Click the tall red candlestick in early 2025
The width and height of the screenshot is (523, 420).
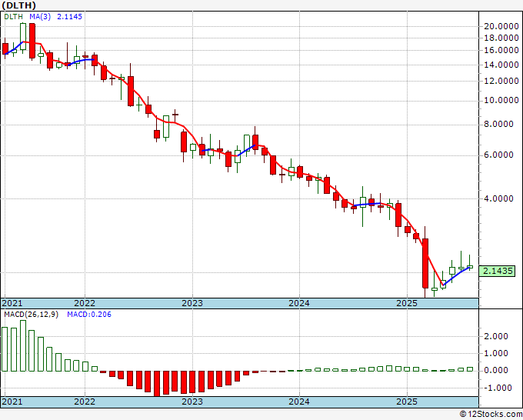coord(425,263)
